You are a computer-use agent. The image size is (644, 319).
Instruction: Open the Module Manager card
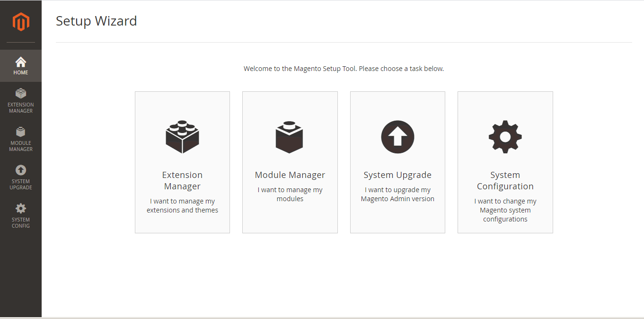point(290,162)
